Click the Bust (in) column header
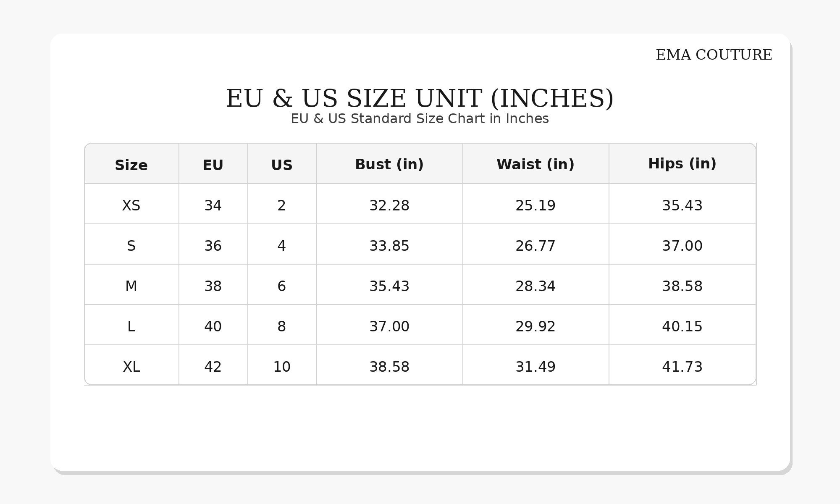The width and height of the screenshot is (840, 504). 389,164
